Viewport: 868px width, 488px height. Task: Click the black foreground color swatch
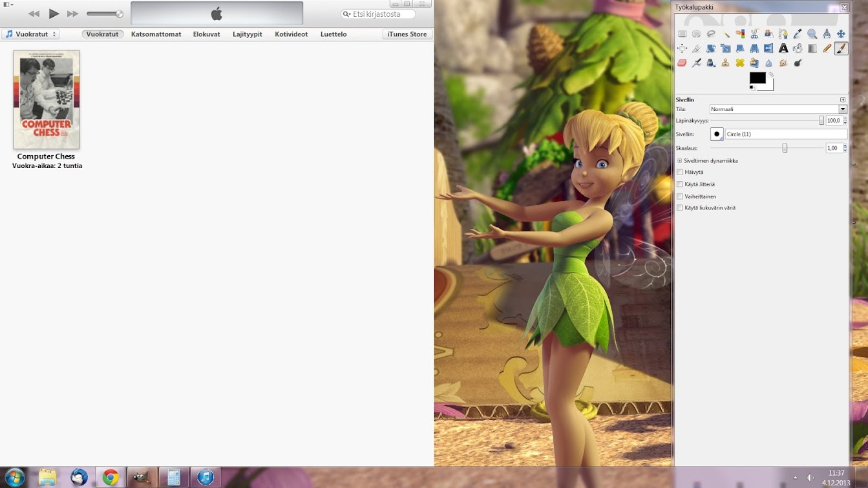[x=756, y=78]
